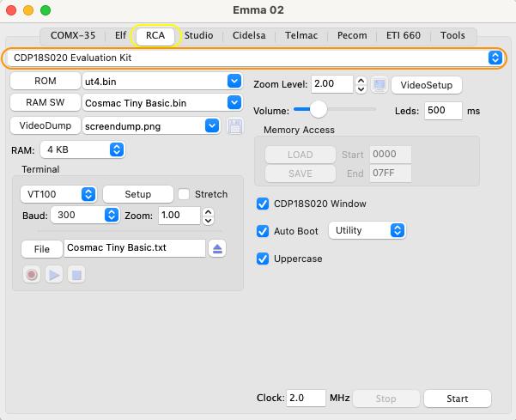Click the LOAD button in Memory Access

(x=300, y=155)
